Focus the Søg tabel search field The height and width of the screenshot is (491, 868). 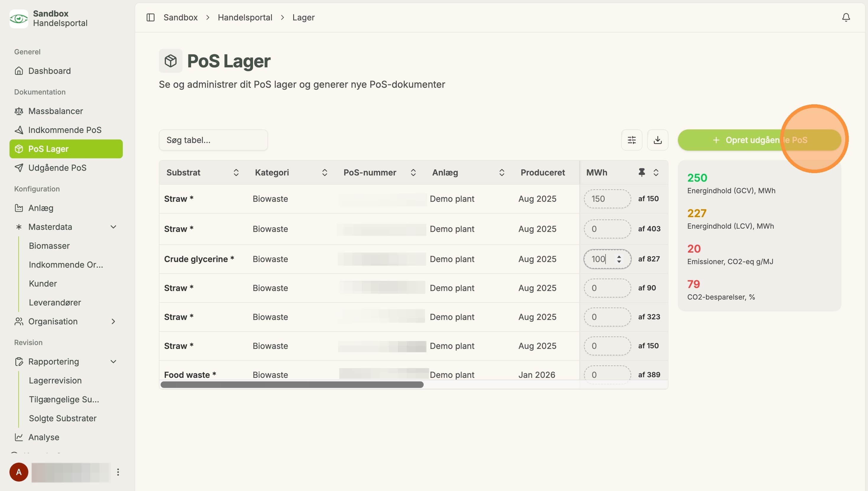(213, 140)
